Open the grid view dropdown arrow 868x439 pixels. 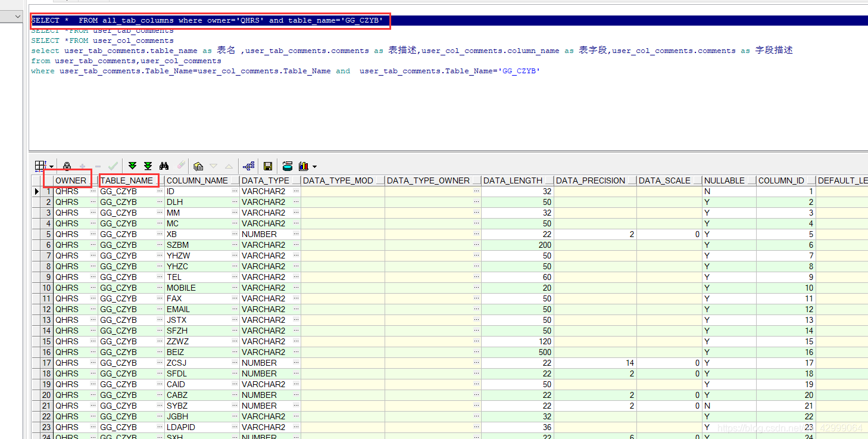click(51, 167)
